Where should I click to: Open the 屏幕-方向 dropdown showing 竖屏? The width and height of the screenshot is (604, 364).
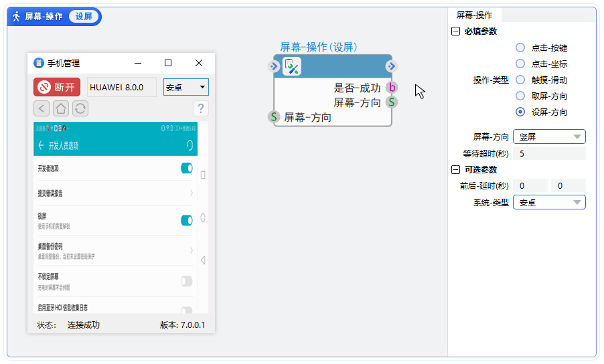pyautogui.click(x=549, y=137)
